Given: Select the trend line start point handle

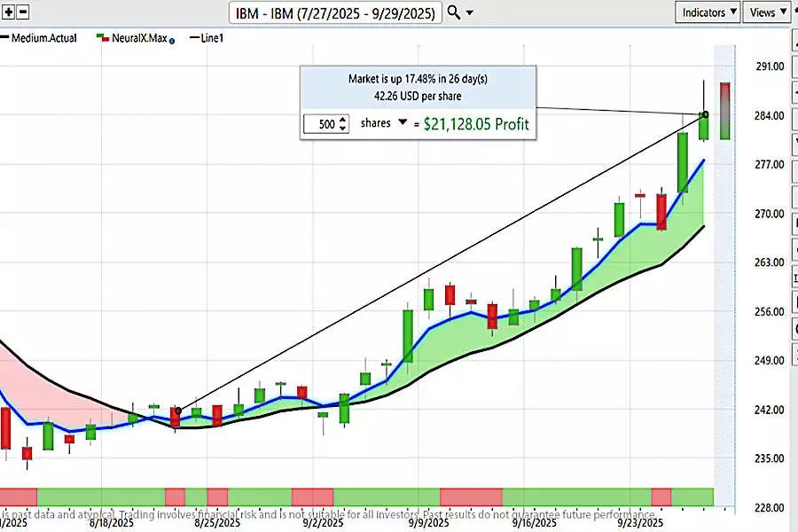Looking at the screenshot, I should (177, 411).
